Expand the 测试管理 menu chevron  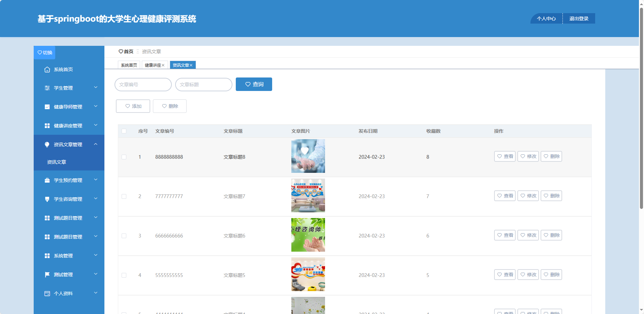[x=96, y=274]
